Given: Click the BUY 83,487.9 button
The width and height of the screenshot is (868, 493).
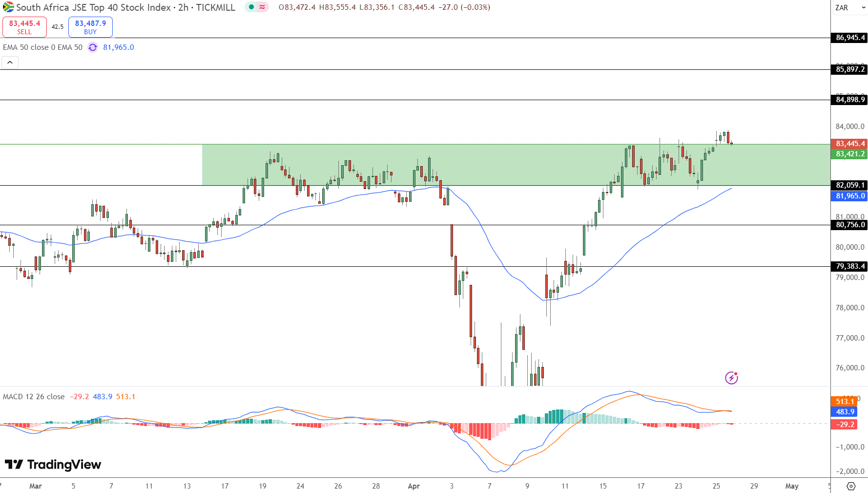Looking at the screenshot, I should coord(90,27).
